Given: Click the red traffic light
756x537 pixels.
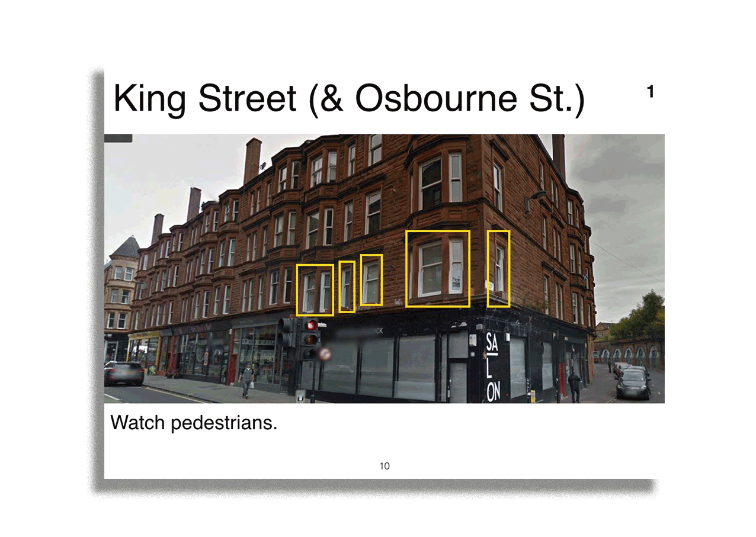Looking at the screenshot, I should click(310, 325).
